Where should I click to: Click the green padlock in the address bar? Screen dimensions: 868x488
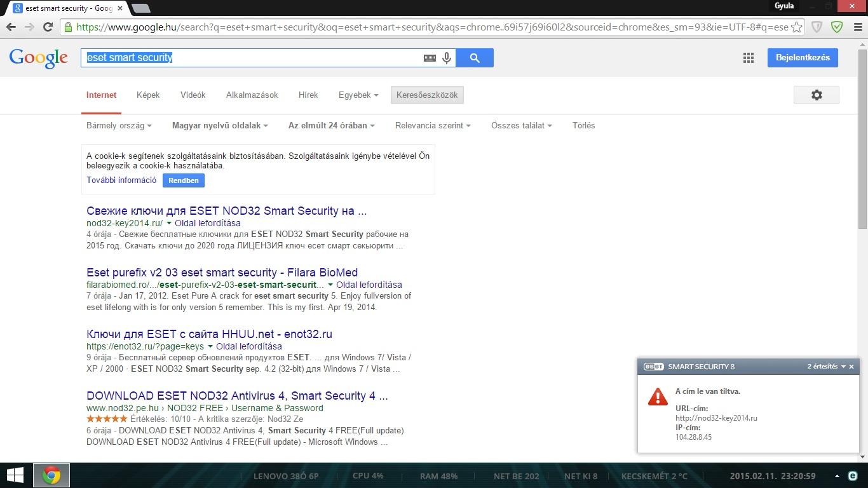pos(68,27)
